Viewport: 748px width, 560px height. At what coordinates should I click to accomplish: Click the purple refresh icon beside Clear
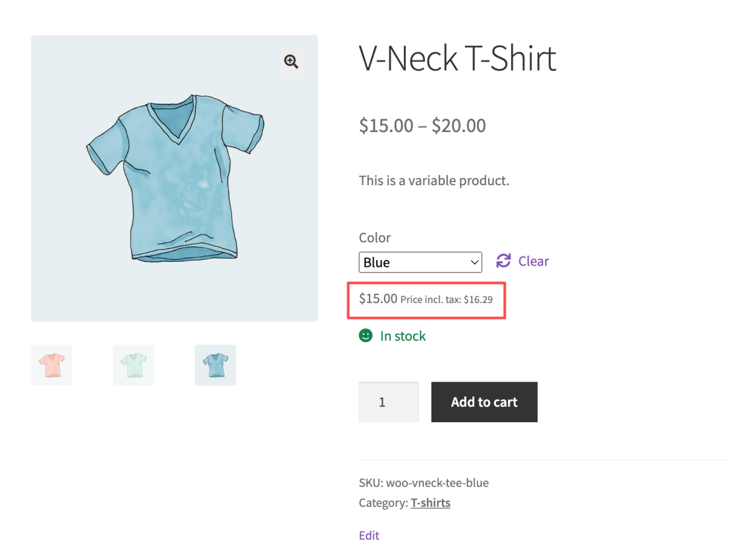pyautogui.click(x=503, y=261)
